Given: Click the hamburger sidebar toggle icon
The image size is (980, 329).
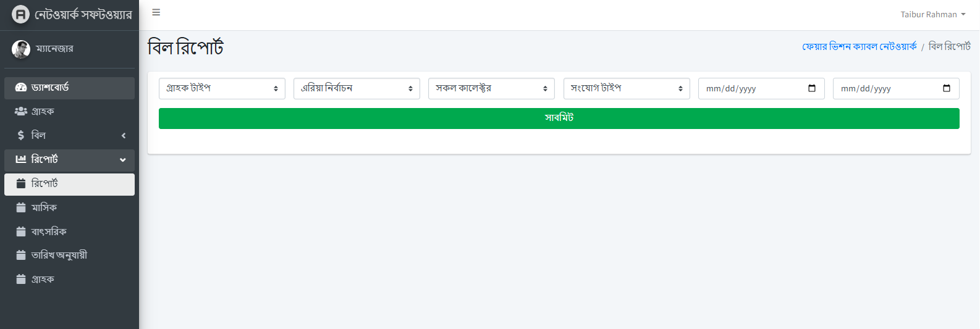Looking at the screenshot, I should (156, 12).
